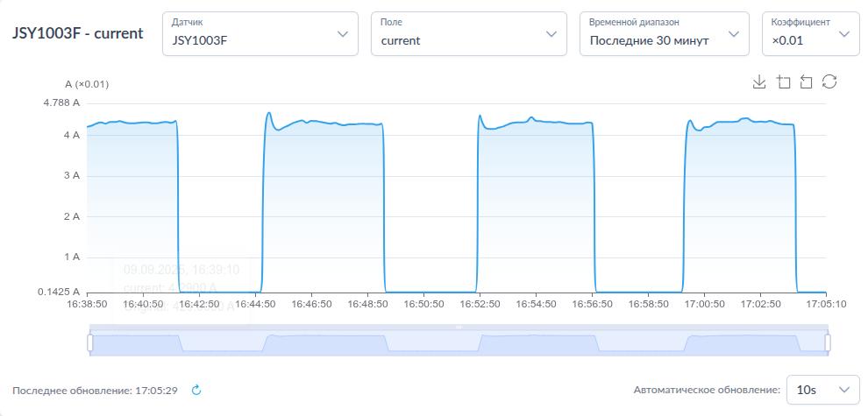Click left handle of range slider
Screen dimensions: 868x416
[x=89, y=342]
